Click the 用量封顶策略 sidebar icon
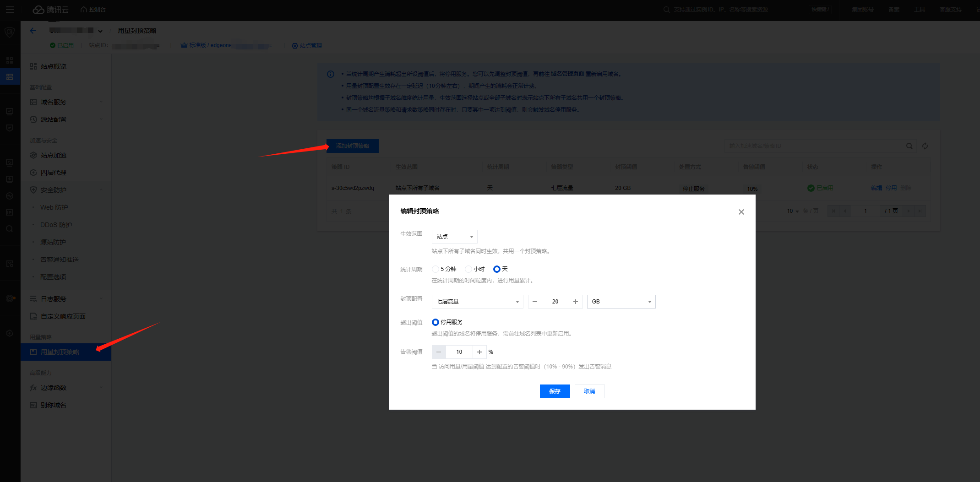 tap(33, 352)
